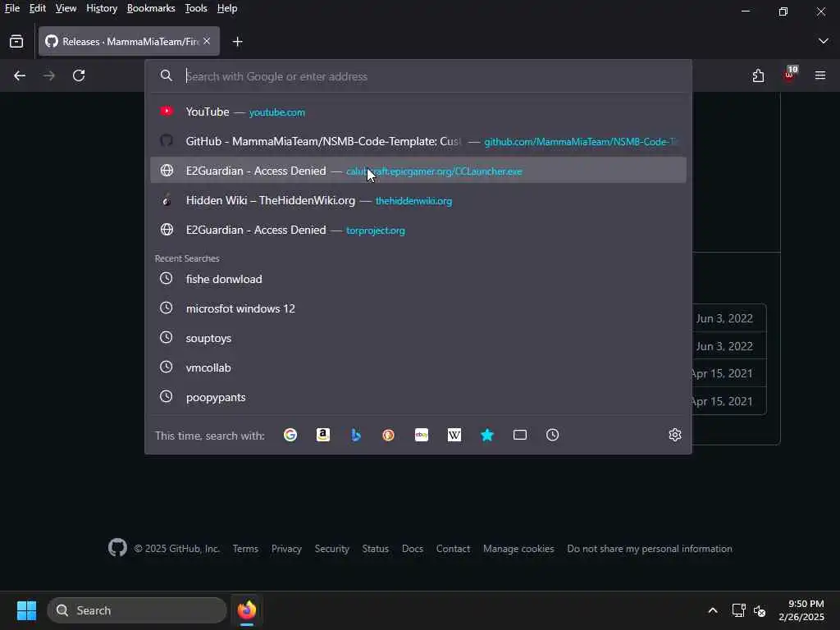Choose recent search souptoys
The height and width of the screenshot is (630, 840).
tap(418, 338)
